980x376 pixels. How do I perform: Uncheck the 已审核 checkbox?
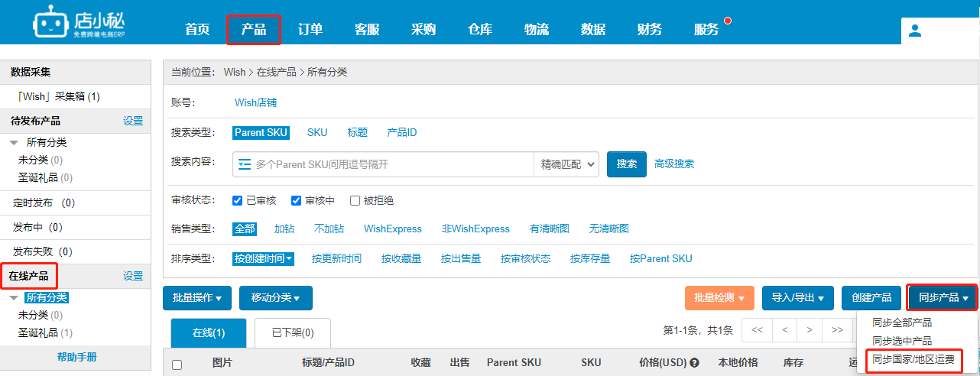tap(238, 201)
